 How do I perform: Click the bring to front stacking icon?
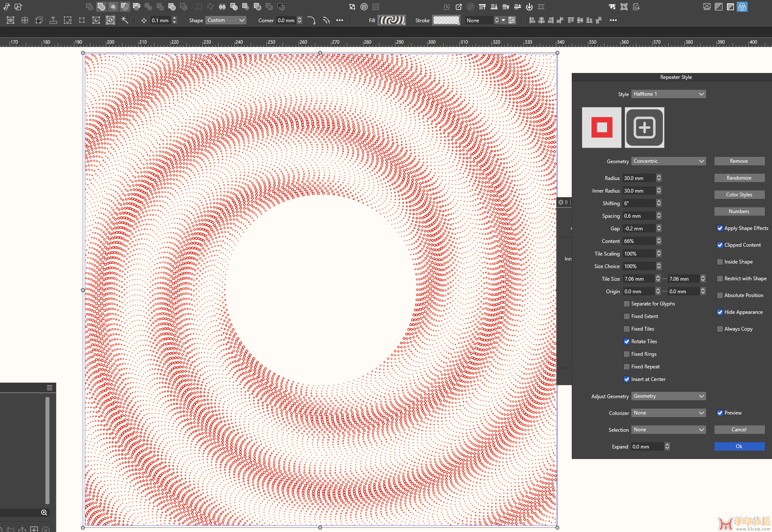coord(482,7)
